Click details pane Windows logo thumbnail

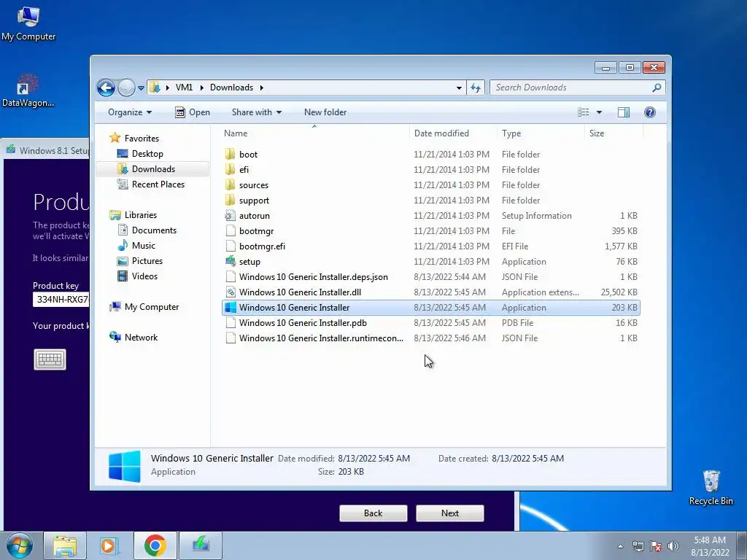click(x=124, y=466)
